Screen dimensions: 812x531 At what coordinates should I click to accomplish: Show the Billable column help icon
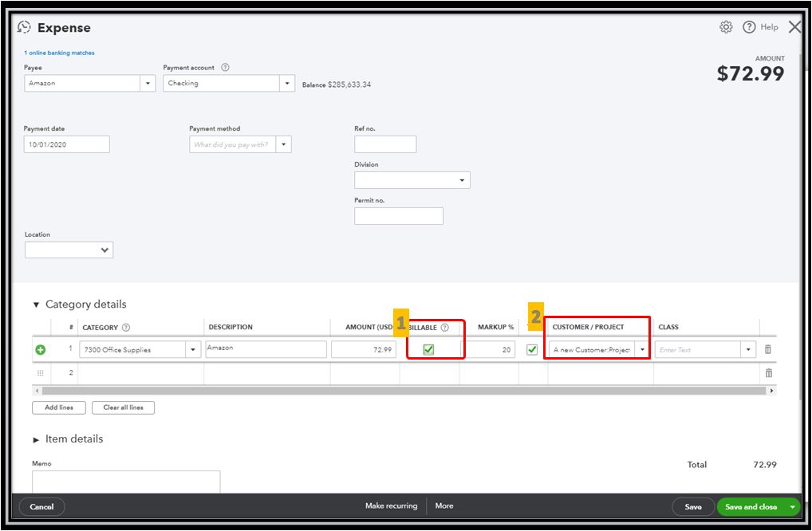tap(444, 327)
